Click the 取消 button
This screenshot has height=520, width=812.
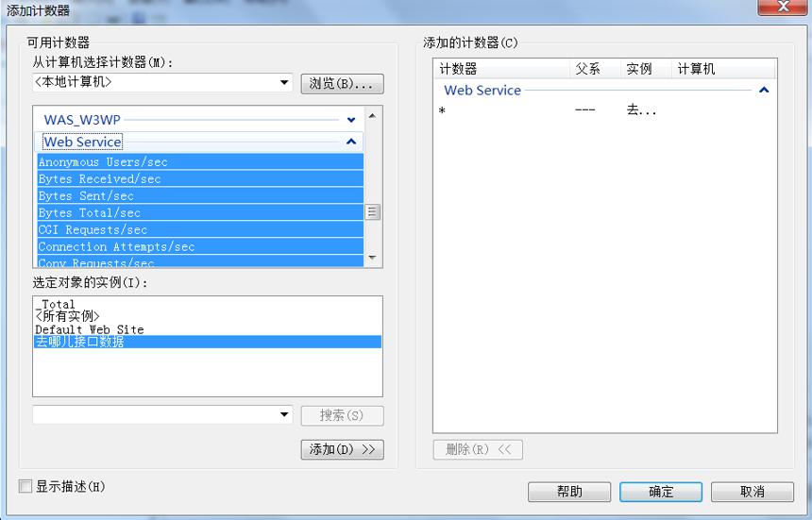[x=752, y=492]
